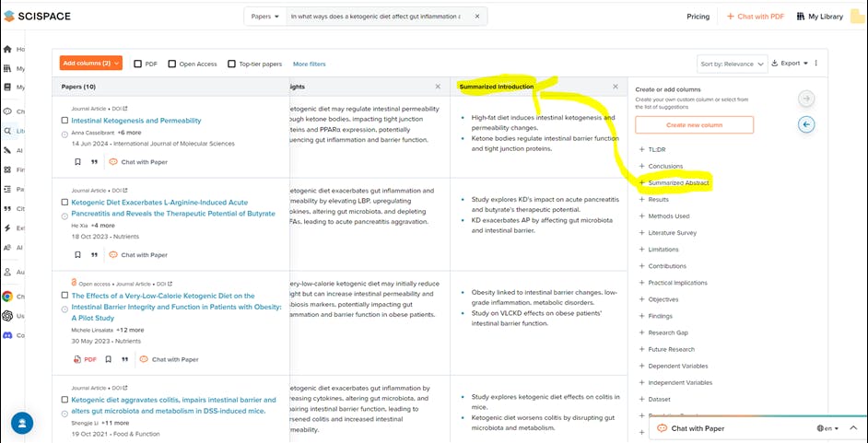Add the TL;DR column

(x=651, y=149)
